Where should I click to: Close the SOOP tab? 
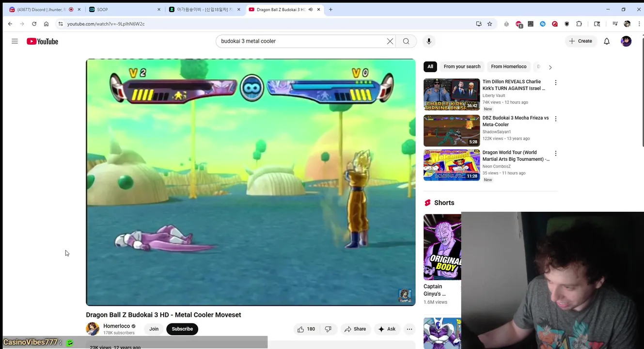[x=158, y=9]
